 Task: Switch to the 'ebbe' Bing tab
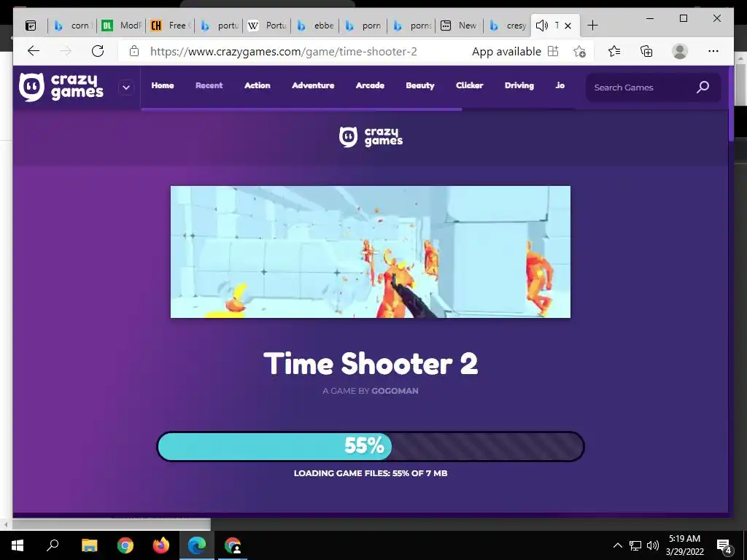(316, 26)
